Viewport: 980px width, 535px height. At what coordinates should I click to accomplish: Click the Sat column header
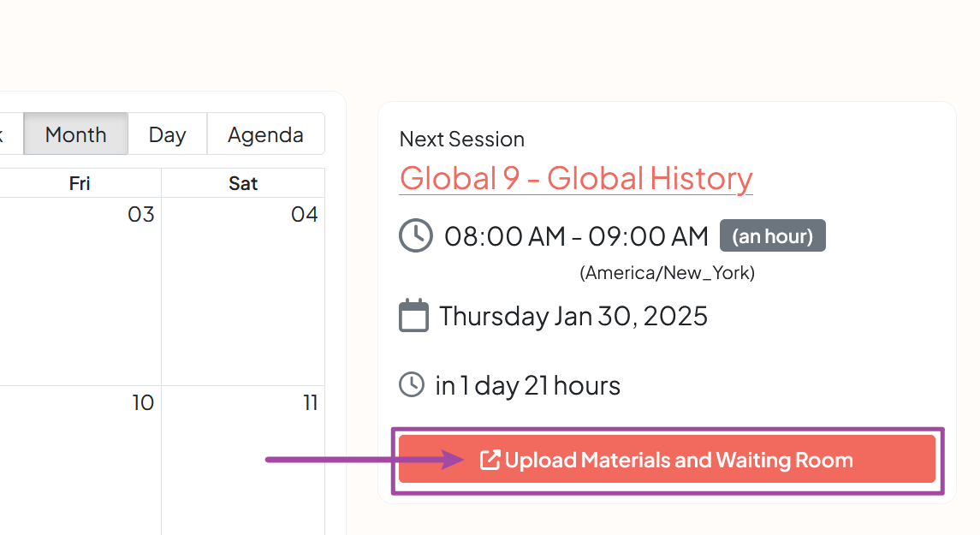(x=243, y=182)
